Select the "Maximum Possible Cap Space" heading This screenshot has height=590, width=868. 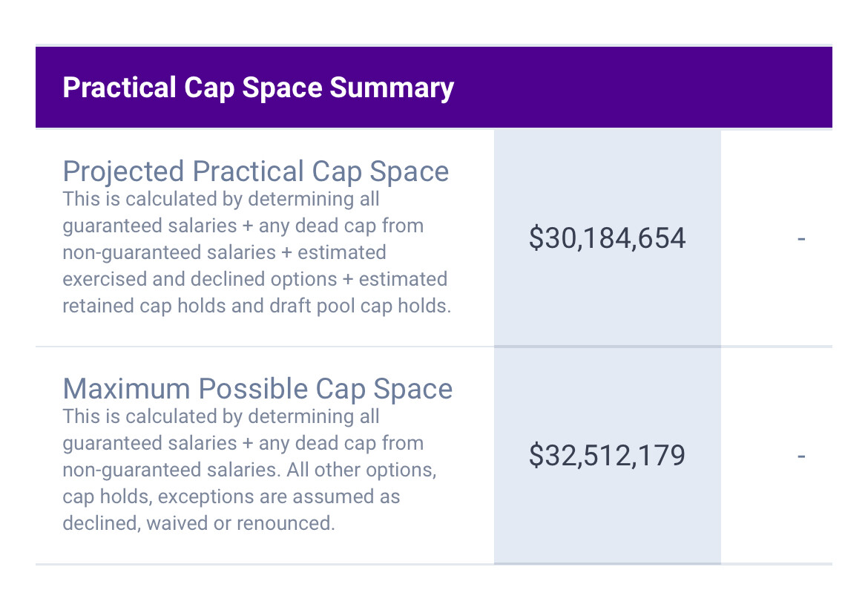[257, 389]
